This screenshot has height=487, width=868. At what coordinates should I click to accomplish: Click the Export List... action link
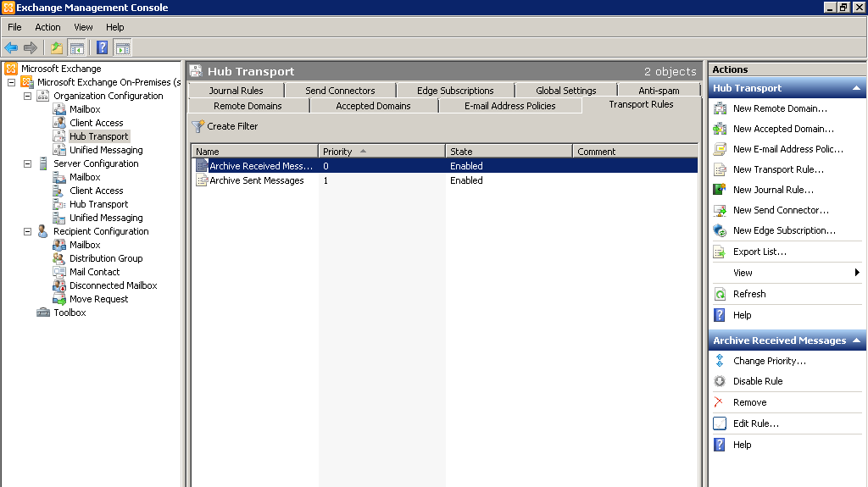click(759, 252)
